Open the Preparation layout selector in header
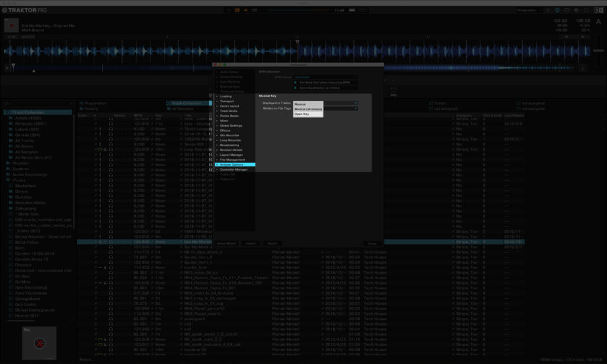This screenshot has width=607, height=364. coord(529,11)
